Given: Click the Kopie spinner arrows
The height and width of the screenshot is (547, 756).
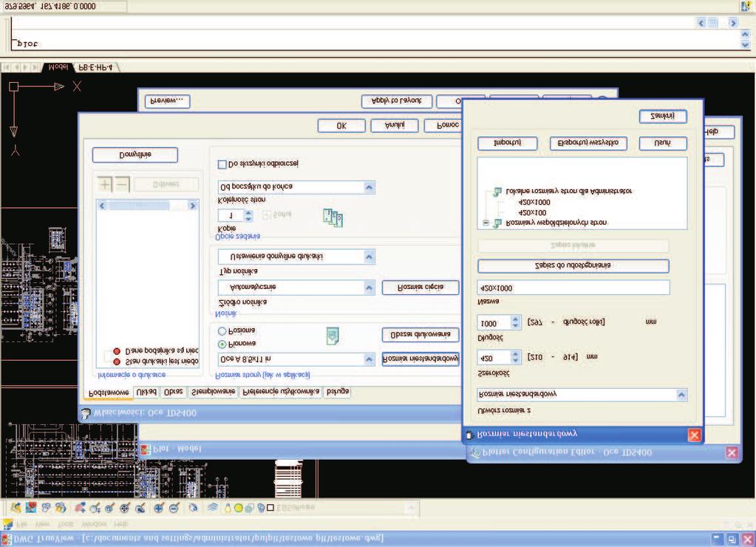Looking at the screenshot, I should 248,216.
